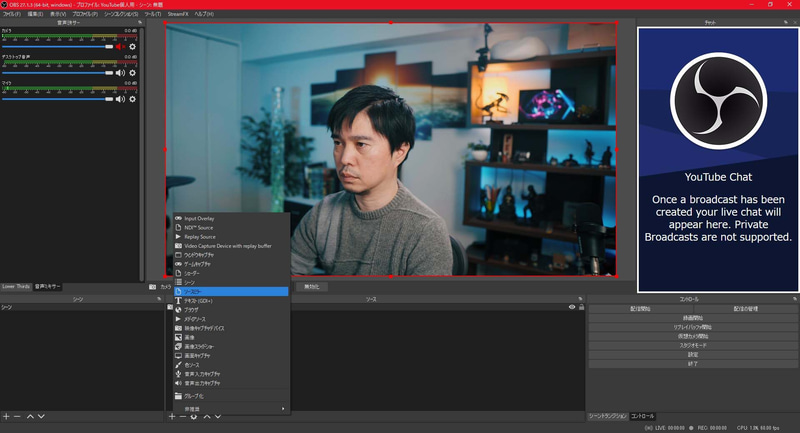Screen dimensions: 800x433
Task: Adjust the マイク volume slider
Action: [x=58, y=99]
